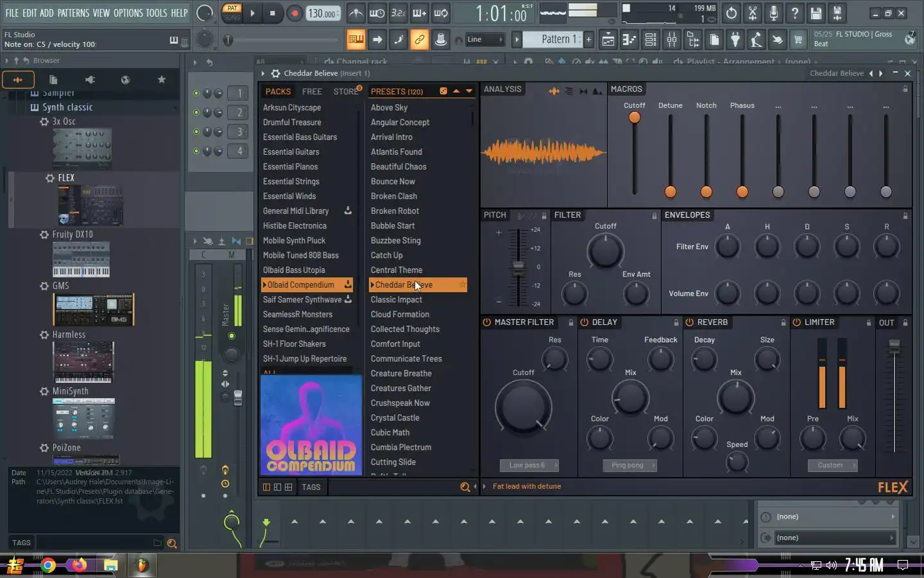Toggle the Master Filter power button
This screenshot has height=578, width=924.
tap(487, 322)
